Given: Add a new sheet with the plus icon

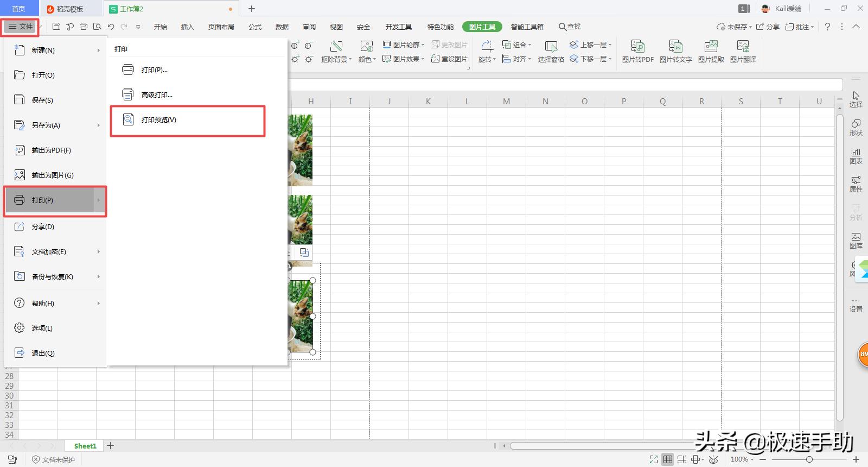Looking at the screenshot, I should 111,446.
